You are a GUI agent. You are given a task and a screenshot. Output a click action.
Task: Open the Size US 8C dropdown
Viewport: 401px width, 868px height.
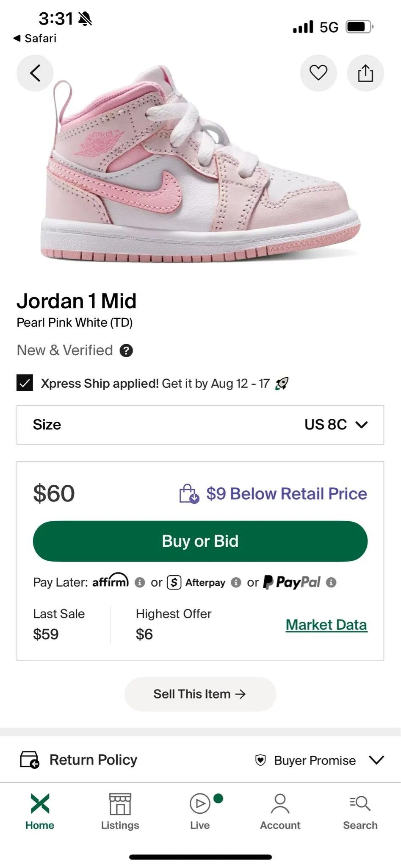[x=200, y=425]
